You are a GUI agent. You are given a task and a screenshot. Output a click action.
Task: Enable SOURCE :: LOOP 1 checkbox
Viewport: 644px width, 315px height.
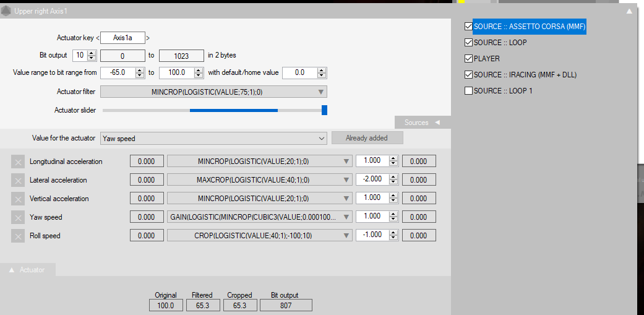468,91
